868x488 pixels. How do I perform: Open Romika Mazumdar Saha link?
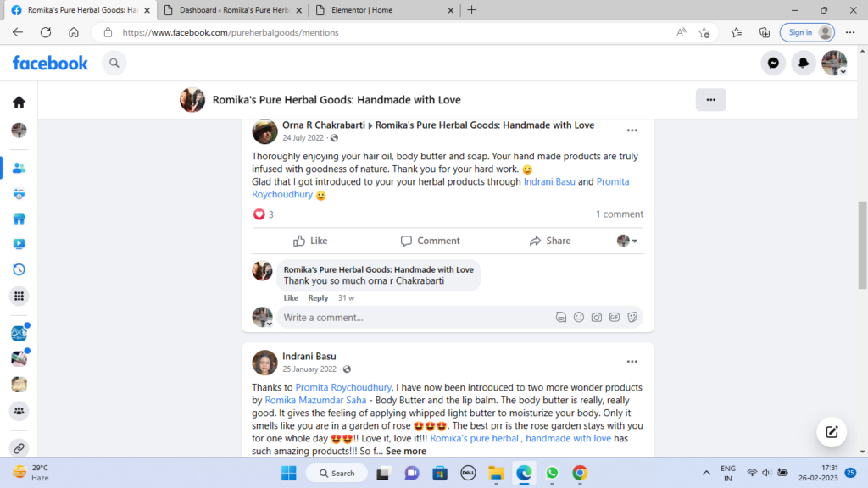point(315,400)
